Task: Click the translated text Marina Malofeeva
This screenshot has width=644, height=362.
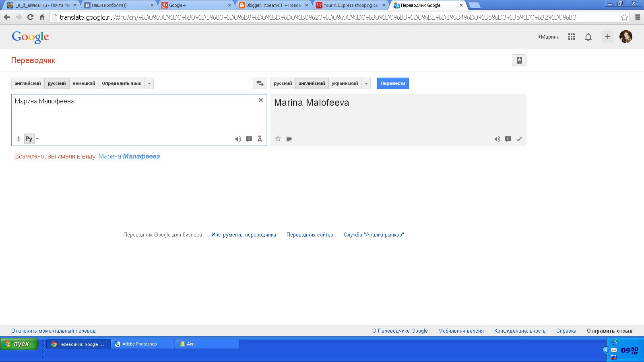Action: pyautogui.click(x=312, y=103)
